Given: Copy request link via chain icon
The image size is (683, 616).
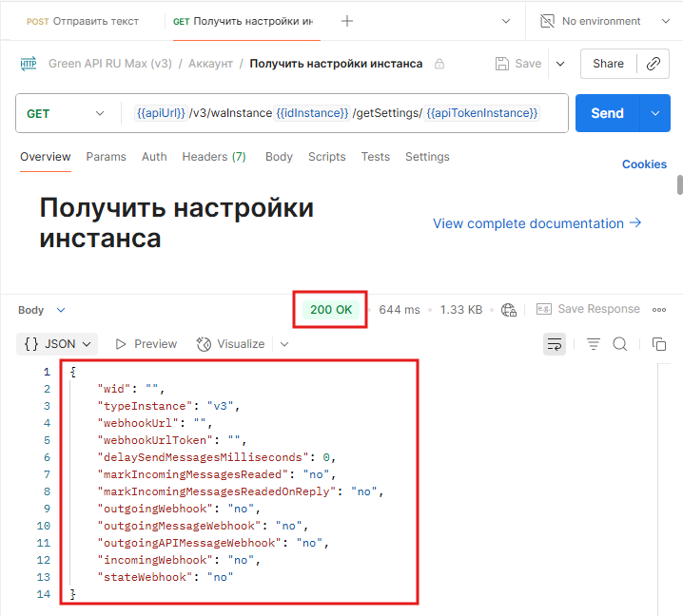Looking at the screenshot, I should pyautogui.click(x=653, y=64).
